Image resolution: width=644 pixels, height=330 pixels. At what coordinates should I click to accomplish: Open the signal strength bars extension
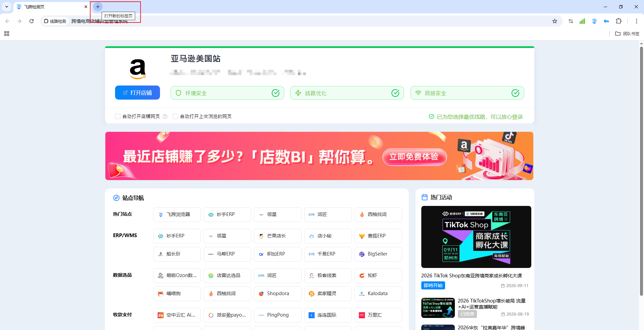click(x=582, y=21)
